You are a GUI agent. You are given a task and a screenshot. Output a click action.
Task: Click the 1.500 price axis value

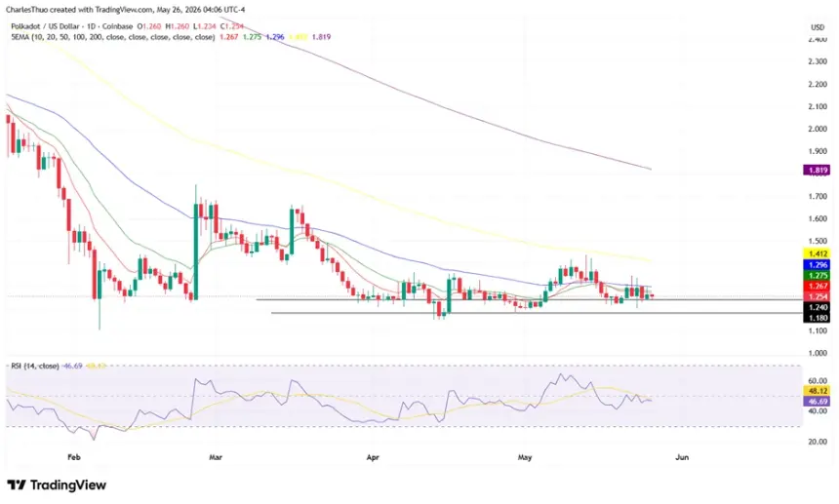click(x=819, y=241)
